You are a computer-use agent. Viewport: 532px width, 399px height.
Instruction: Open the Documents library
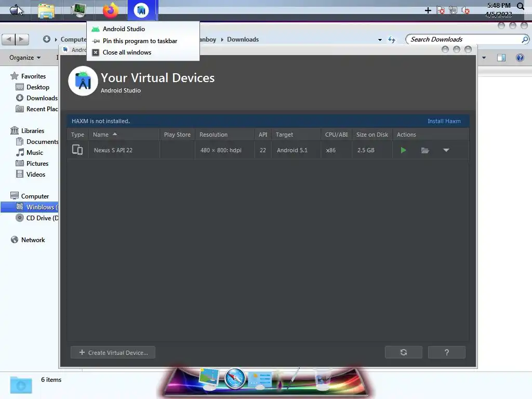click(37, 141)
